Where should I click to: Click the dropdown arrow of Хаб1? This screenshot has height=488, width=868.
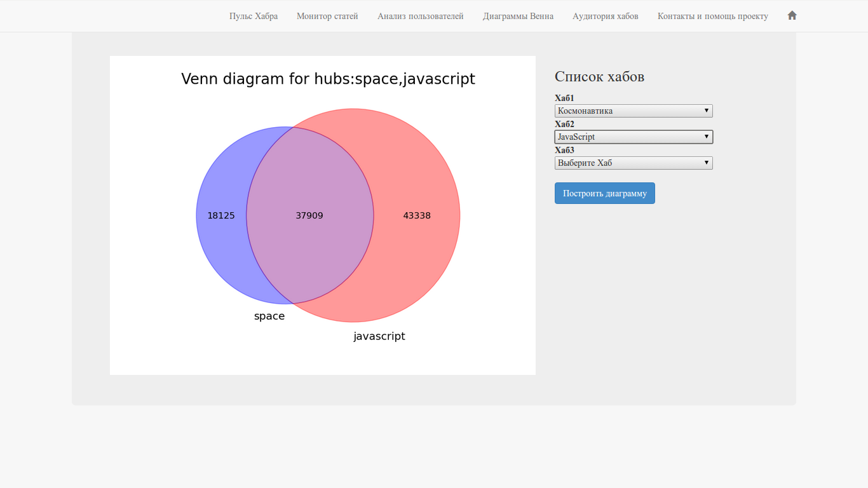point(706,111)
